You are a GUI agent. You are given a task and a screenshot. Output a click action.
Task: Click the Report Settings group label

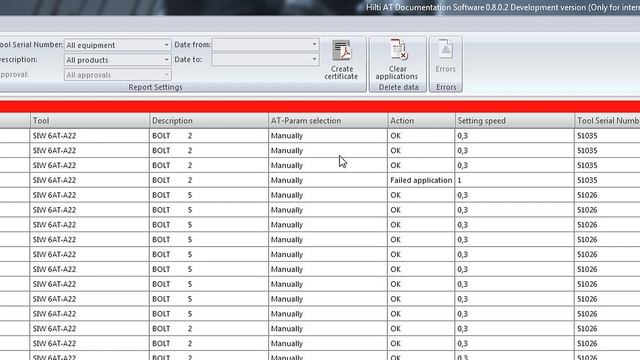click(155, 87)
